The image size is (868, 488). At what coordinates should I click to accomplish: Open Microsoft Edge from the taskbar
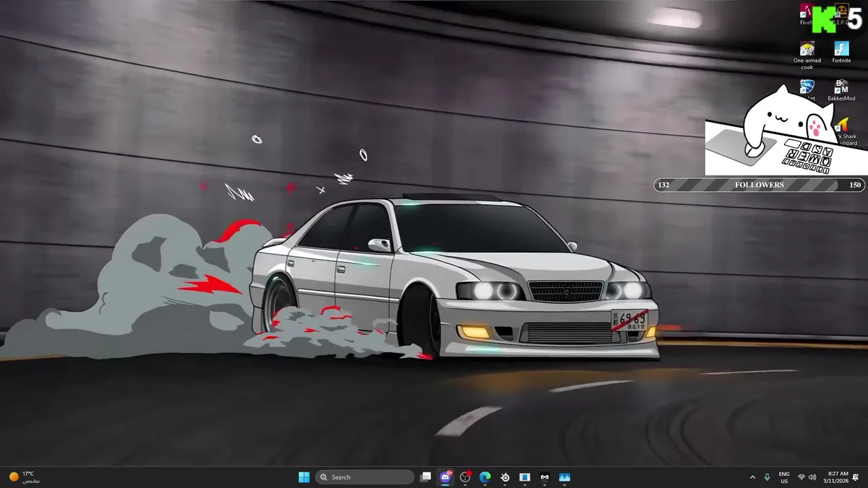coord(485,477)
